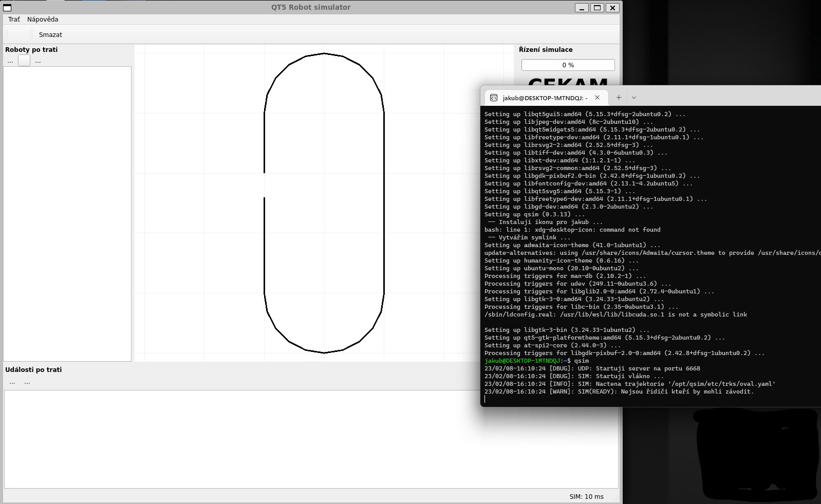This screenshot has height=504, width=821.
Task: Click terminal line about libcuda.so.1 symbolic link
Action: (x=615, y=314)
